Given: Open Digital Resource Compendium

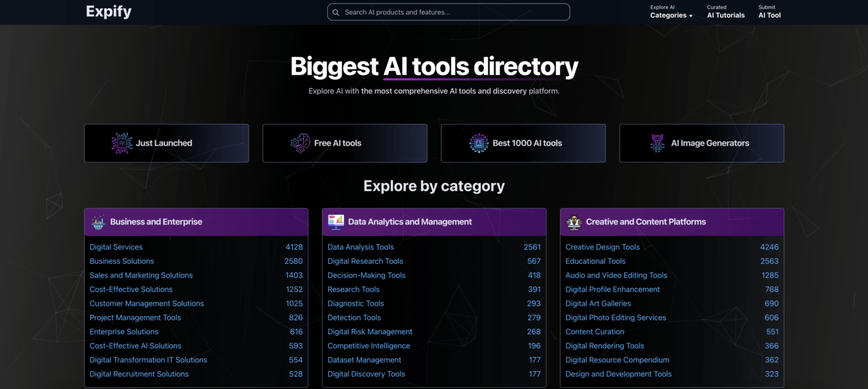Looking at the screenshot, I should coord(618,360).
